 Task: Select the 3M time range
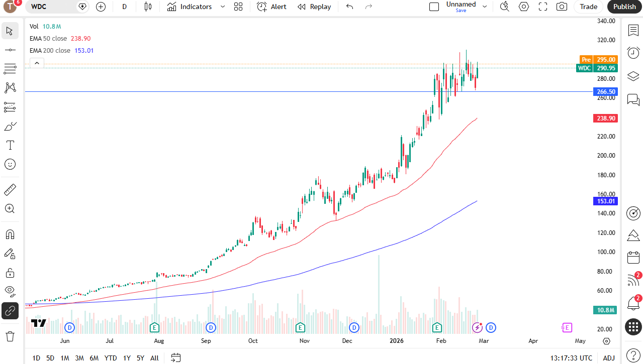pos(79,358)
